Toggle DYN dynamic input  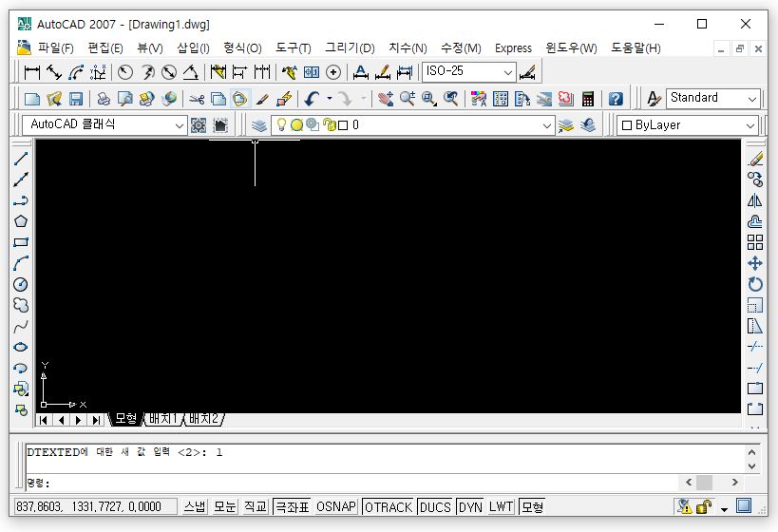point(470,506)
